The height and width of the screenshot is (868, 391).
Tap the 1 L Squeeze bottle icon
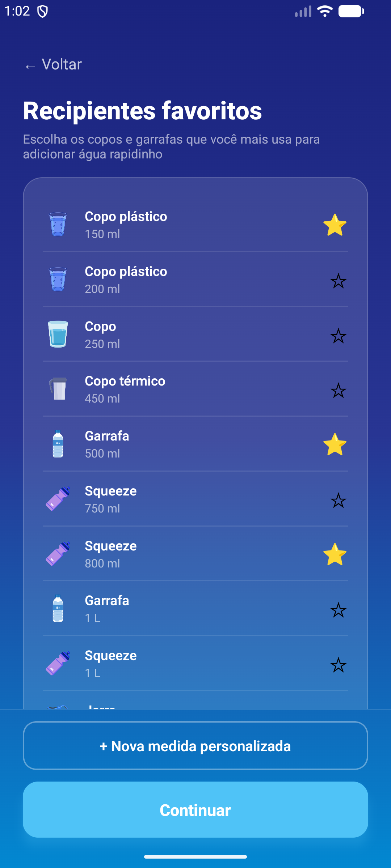pyautogui.click(x=58, y=663)
